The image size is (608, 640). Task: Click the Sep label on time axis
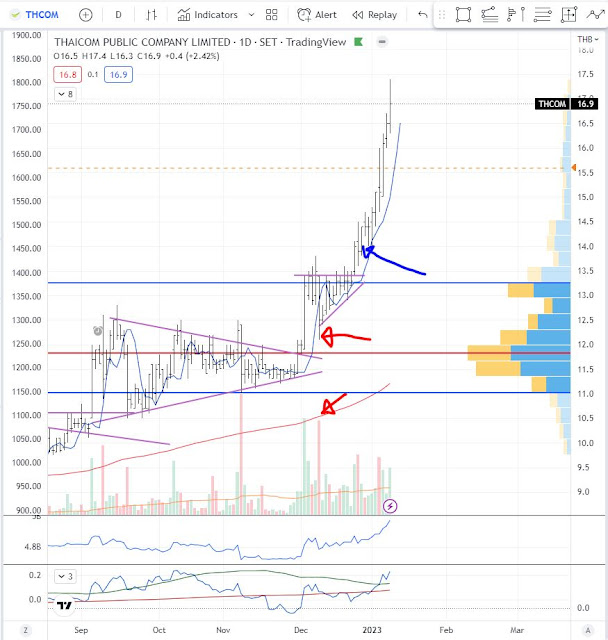click(x=81, y=630)
